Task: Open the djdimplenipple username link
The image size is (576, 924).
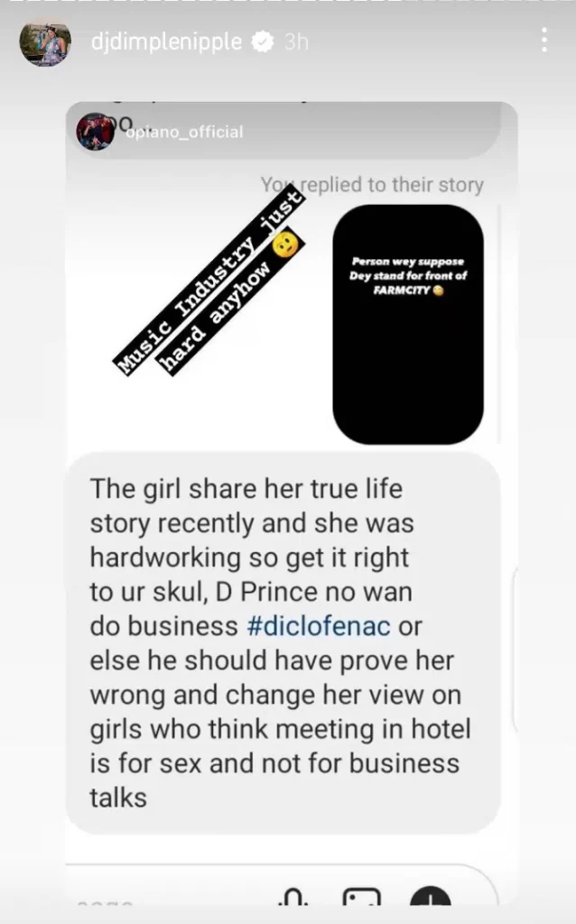Action: coord(166,42)
